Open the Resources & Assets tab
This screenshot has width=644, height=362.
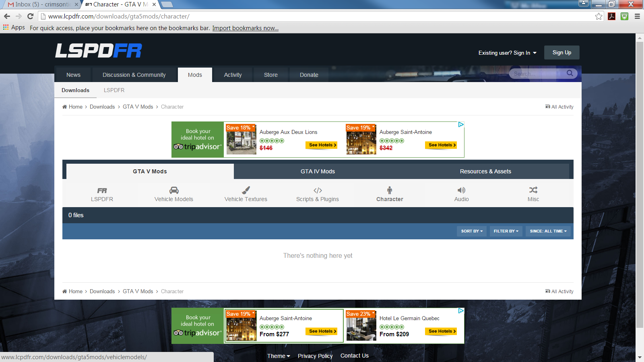(x=485, y=171)
